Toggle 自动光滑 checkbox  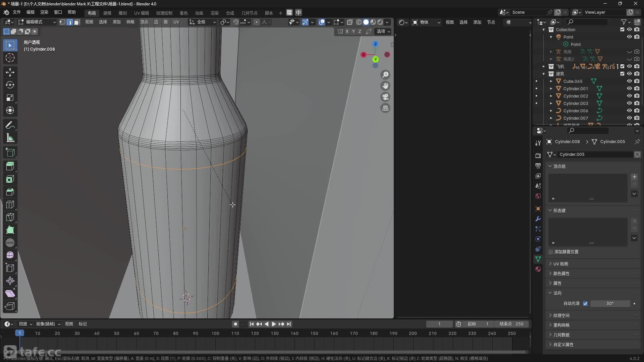click(x=585, y=304)
